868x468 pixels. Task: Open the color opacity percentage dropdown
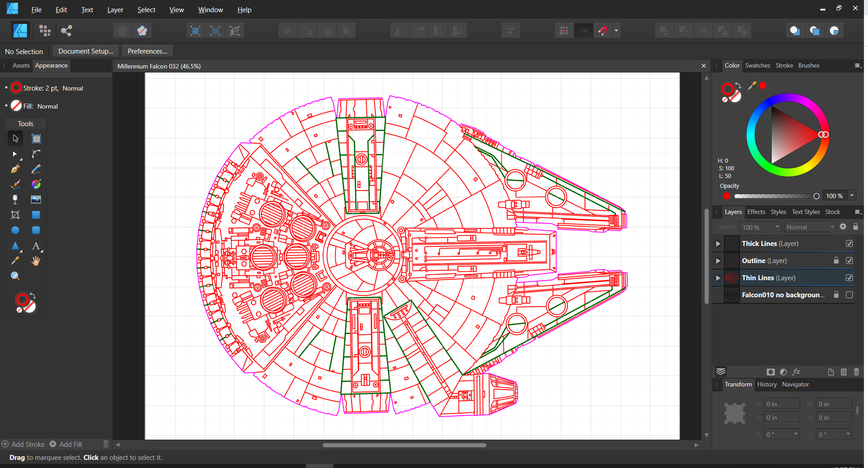852,196
